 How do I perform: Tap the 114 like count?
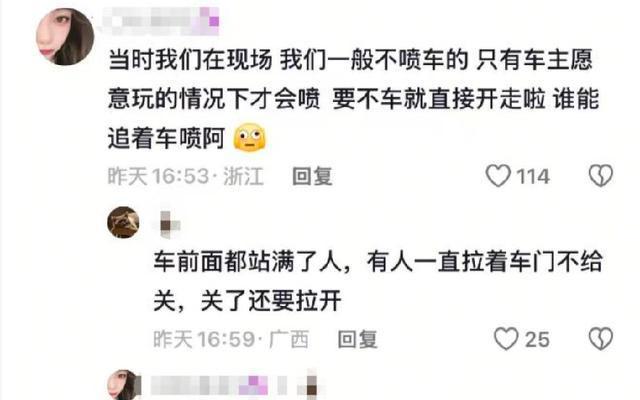click(533, 176)
